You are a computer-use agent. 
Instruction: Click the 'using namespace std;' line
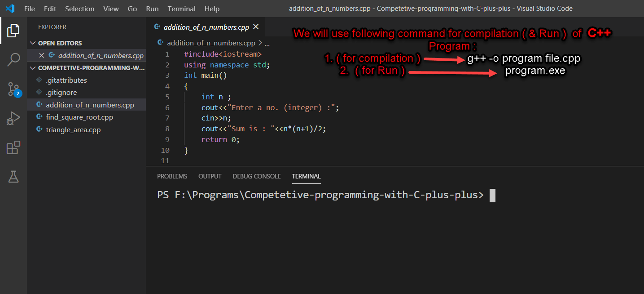coord(227,65)
